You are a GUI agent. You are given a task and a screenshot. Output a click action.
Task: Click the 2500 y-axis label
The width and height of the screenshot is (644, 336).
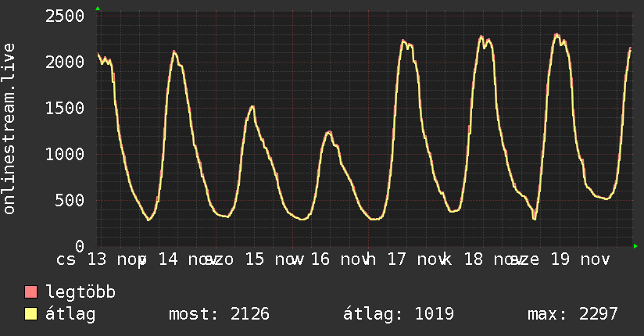click(65, 16)
